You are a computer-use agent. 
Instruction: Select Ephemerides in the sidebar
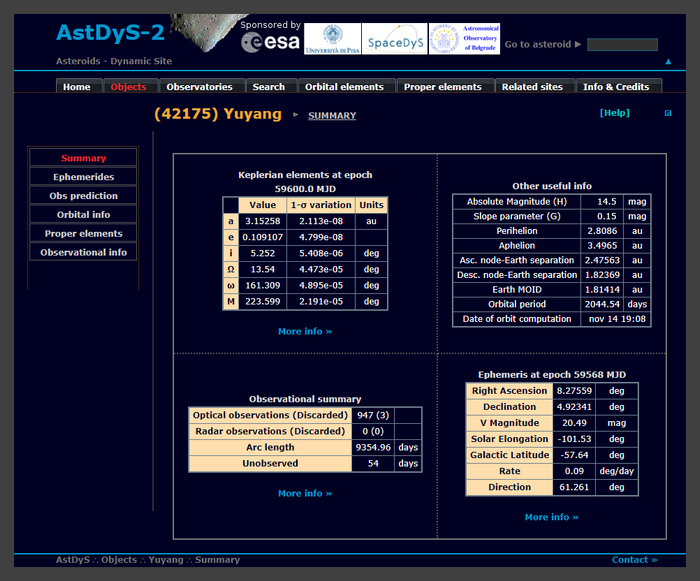pos(83,177)
